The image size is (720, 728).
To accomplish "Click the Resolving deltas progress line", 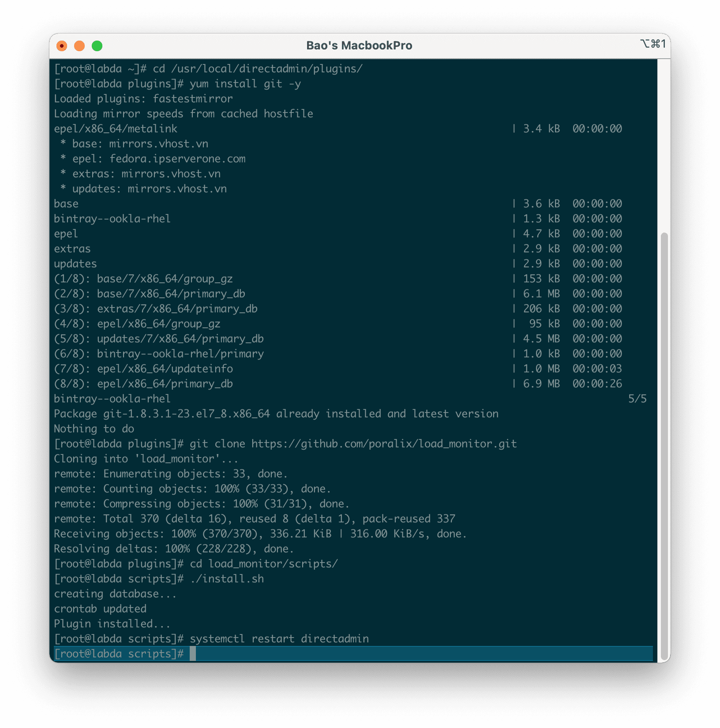I will click(x=174, y=548).
